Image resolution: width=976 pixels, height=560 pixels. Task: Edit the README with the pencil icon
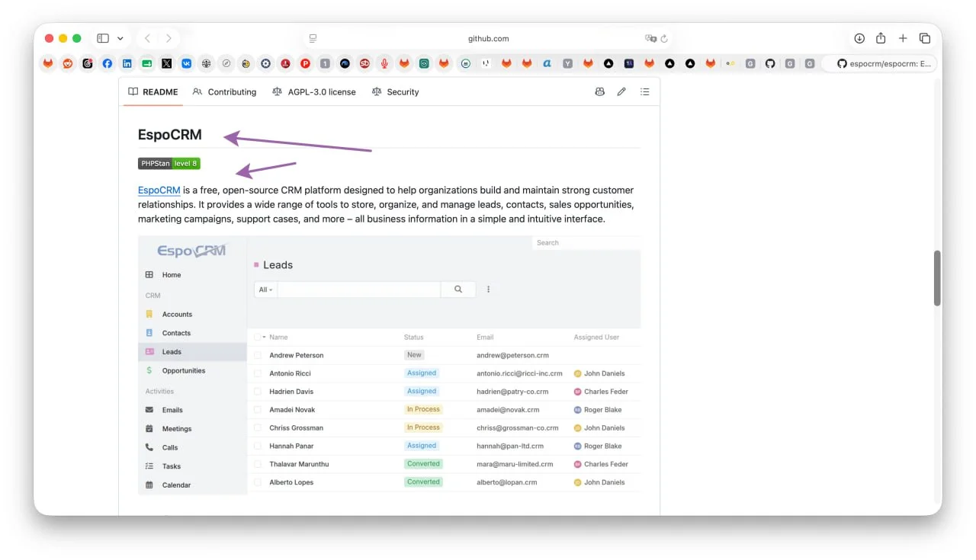pos(621,91)
